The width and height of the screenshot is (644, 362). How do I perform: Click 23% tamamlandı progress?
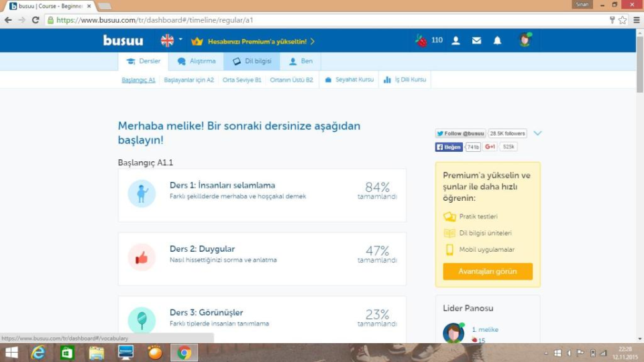377,318
